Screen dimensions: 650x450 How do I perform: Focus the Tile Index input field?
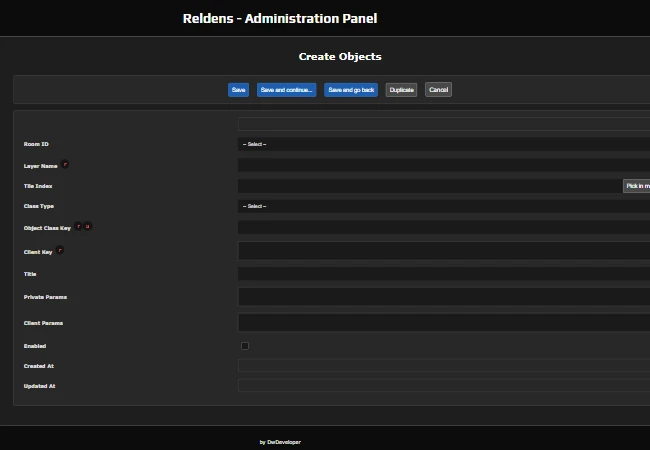[430, 186]
